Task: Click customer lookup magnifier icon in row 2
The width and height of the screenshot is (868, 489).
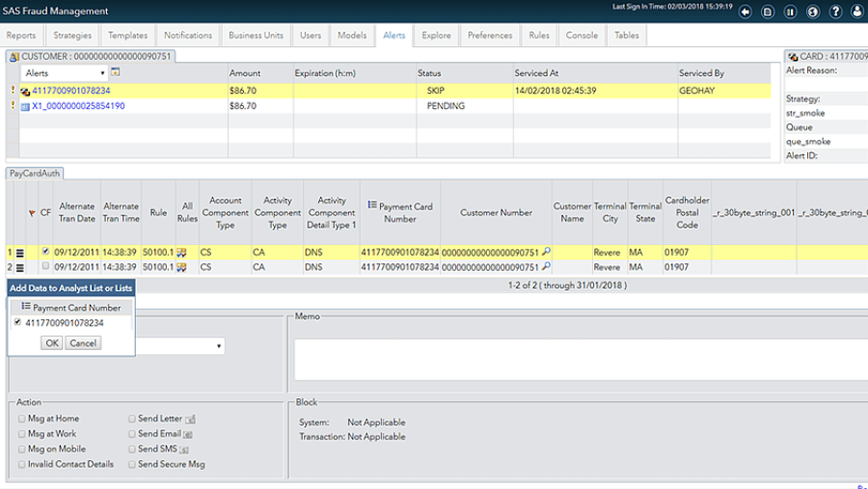Action: point(546,266)
